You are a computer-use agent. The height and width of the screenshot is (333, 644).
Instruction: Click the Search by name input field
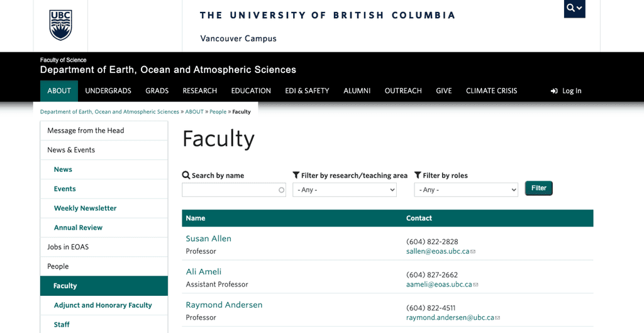(x=234, y=190)
